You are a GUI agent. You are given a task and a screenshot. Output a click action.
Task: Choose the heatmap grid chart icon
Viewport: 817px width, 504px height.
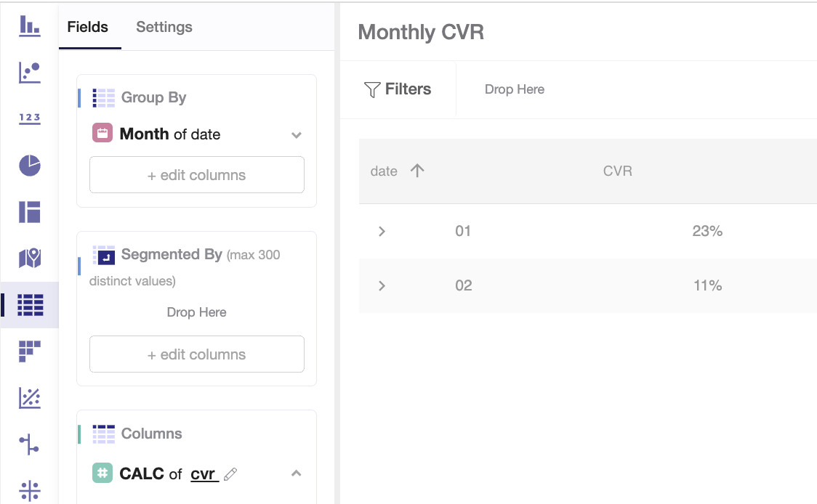point(30,351)
